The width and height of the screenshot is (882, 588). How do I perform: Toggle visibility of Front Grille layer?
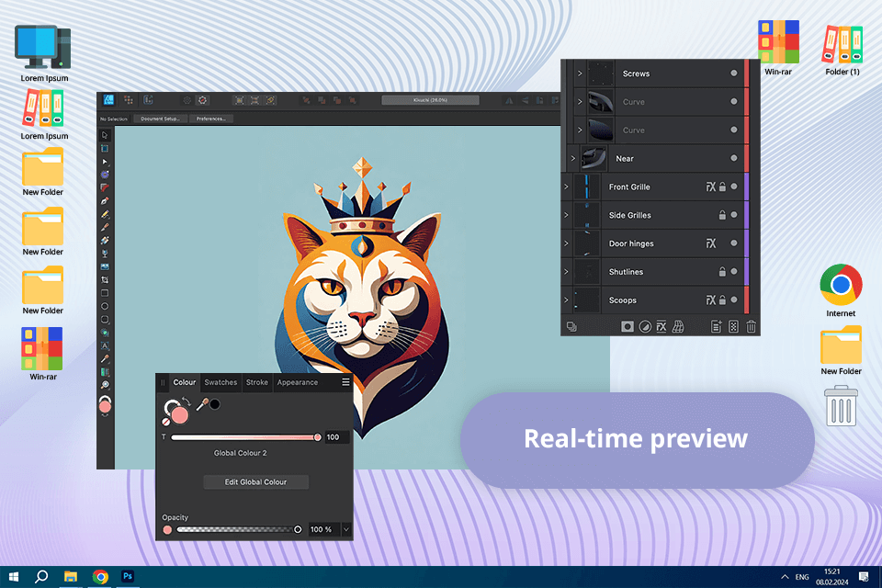click(733, 187)
